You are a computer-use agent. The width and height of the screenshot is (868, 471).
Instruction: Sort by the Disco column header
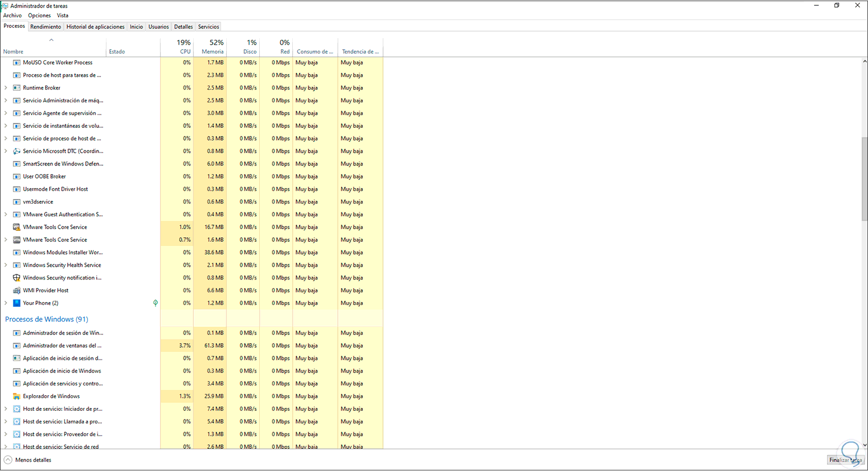tap(243, 47)
